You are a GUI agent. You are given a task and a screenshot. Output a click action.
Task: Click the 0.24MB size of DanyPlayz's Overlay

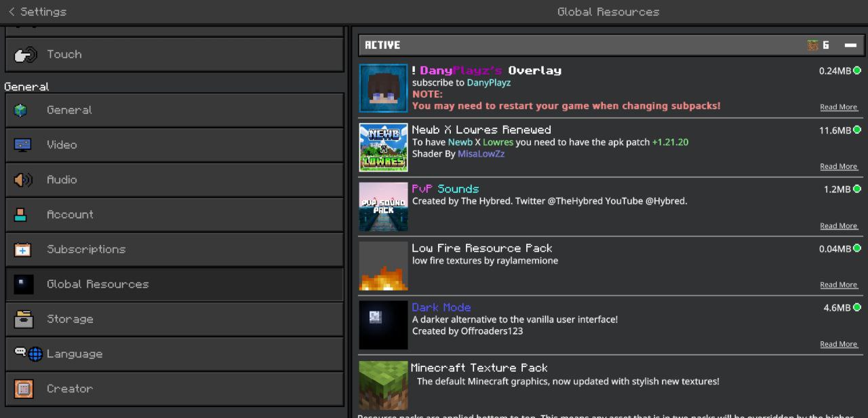click(835, 71)
